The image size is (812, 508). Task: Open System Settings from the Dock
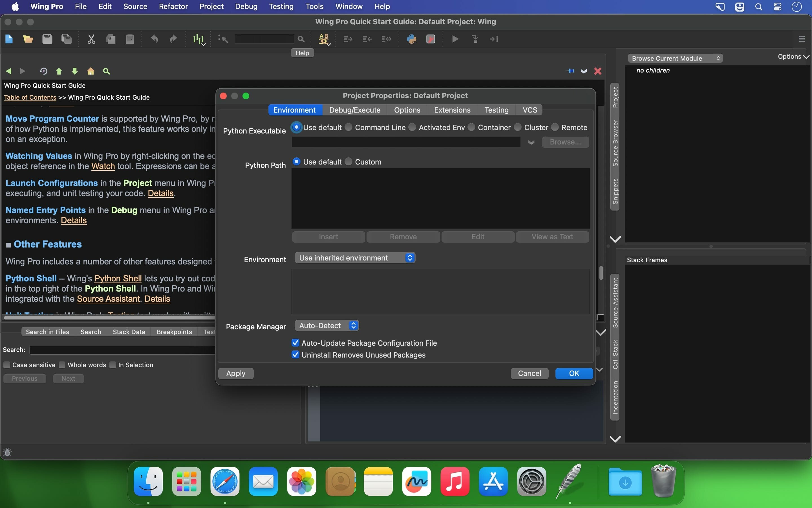click(531, 481)
